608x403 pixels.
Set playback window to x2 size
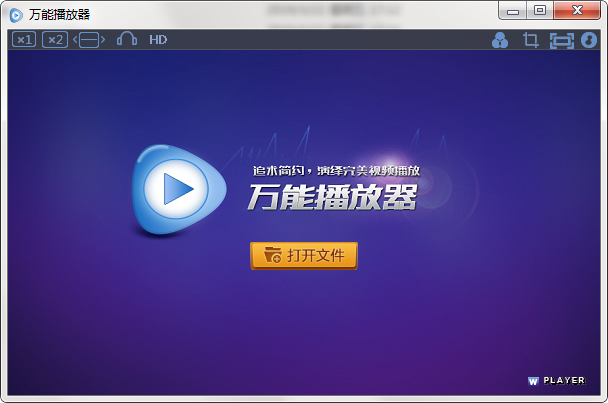[55, 40]
